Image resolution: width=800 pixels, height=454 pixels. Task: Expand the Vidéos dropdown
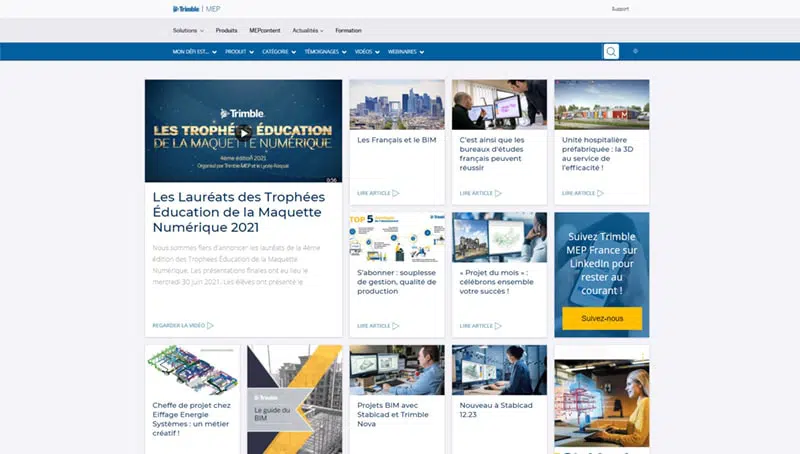point(367,52)
